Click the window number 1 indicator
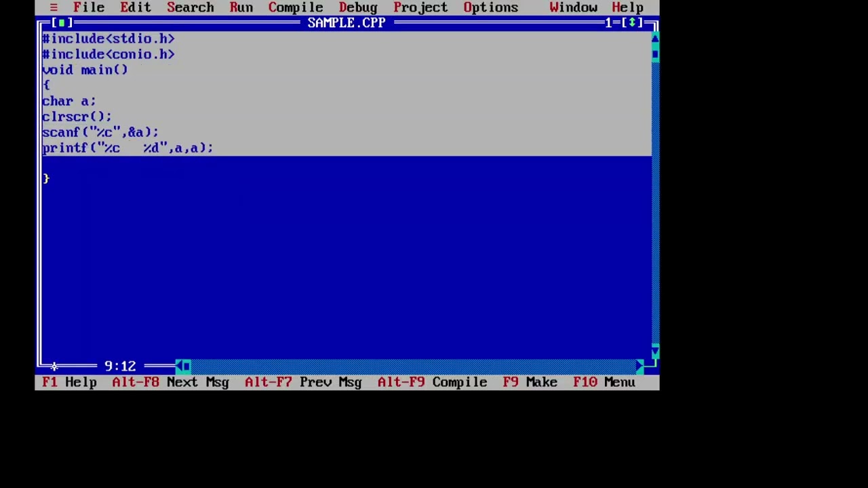 point(608,23)
